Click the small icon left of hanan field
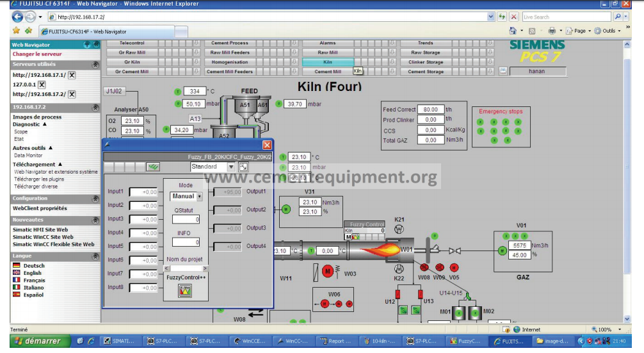Image resolution: width=644 pixels, height=353 pixels. coord(503,71)
